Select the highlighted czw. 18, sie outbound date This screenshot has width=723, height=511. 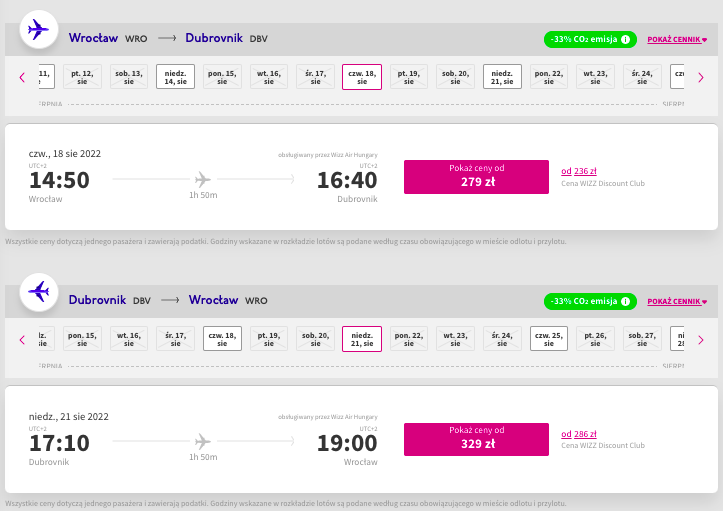[x=362, y=77]
